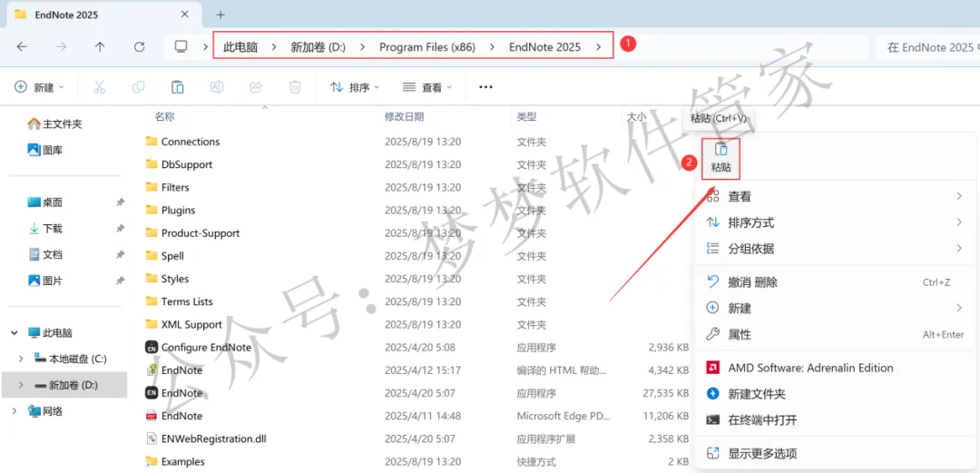Select the Plugins folder
This screenshot has width=980, height=473.
coord(178,211)
